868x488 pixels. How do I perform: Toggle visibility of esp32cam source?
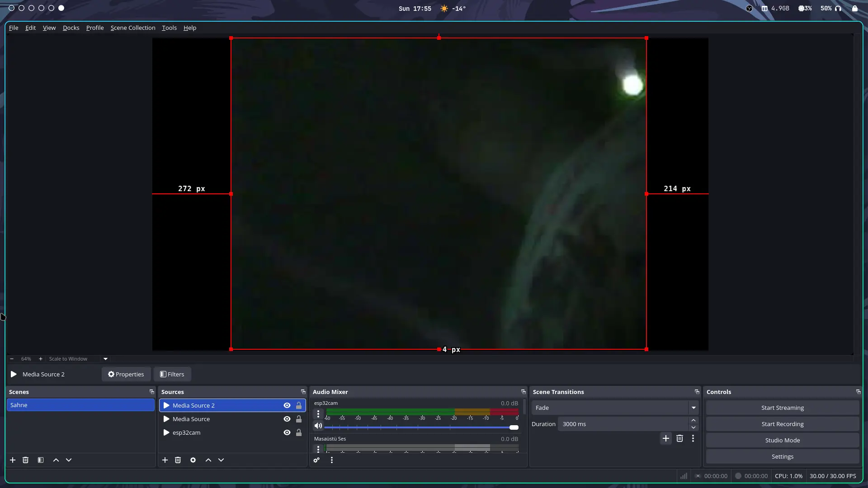point(287,432)
